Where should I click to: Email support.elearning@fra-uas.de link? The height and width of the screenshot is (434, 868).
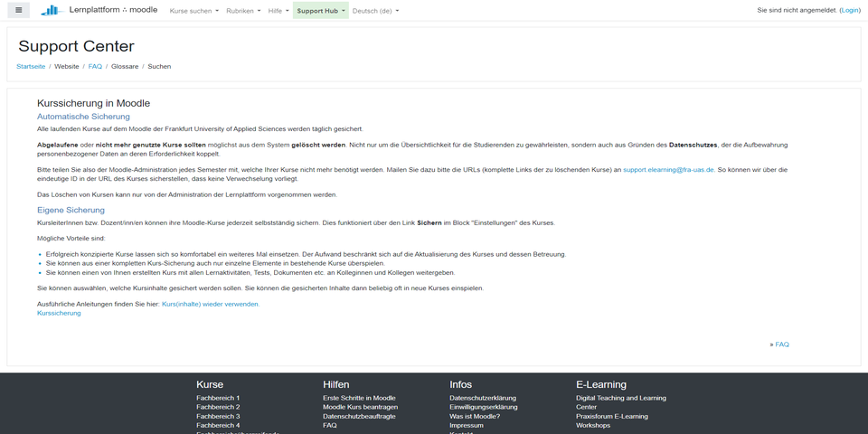pos(669,170)
